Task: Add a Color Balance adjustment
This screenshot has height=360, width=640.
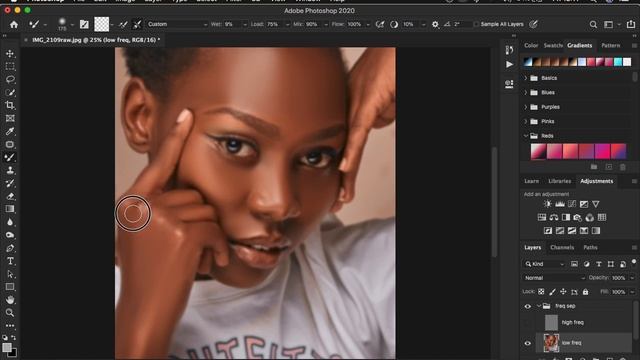Action: pyautogui.click(x=553, y=218)
